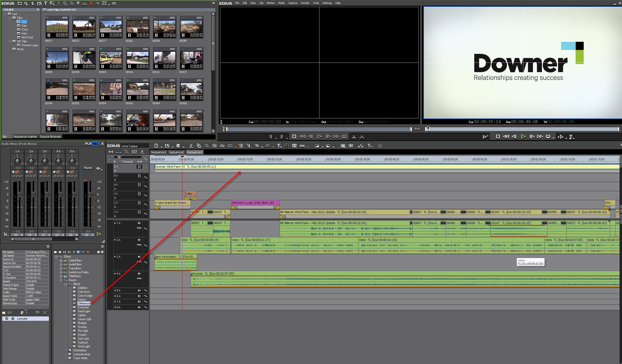This screenshot has height=364, width=622.
Task: Toggle the Layouter checkbox
Action: click(x=7, y=319)
